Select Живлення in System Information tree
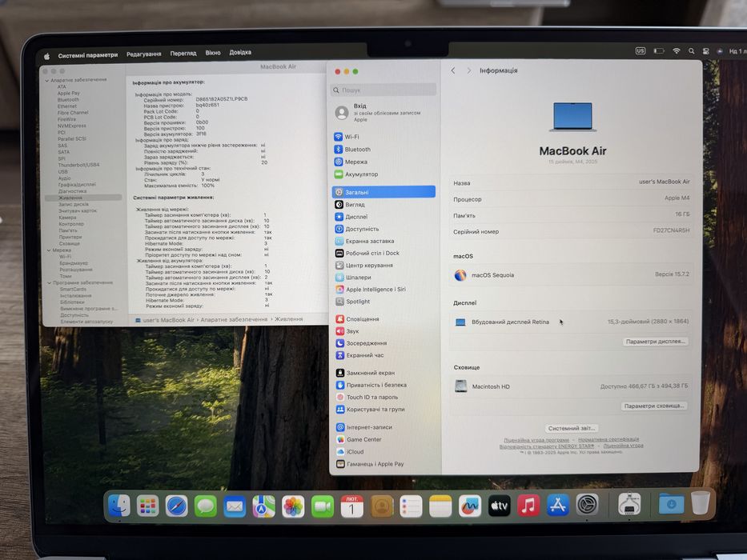The image size is (747, 560). (83, 198)
